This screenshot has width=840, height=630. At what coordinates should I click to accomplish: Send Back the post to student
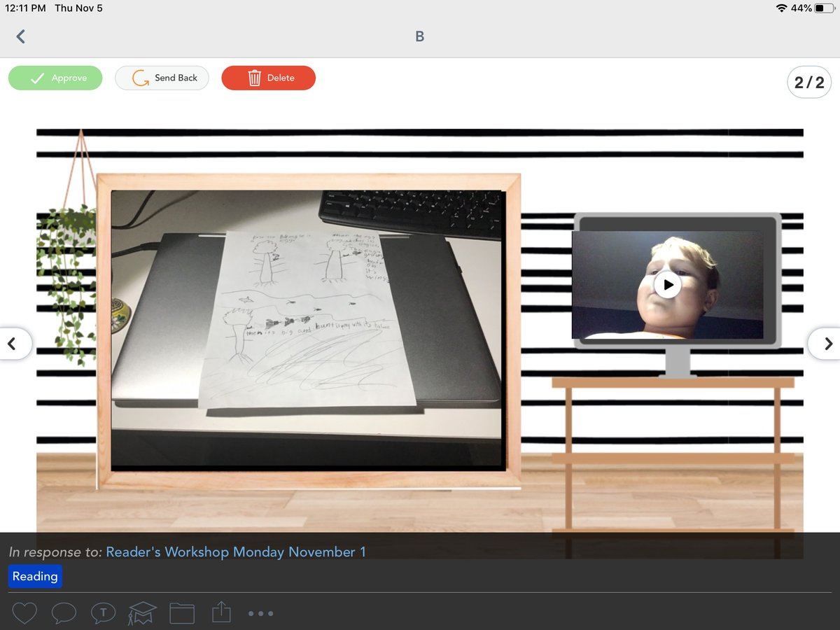click(x=162, y=78)
